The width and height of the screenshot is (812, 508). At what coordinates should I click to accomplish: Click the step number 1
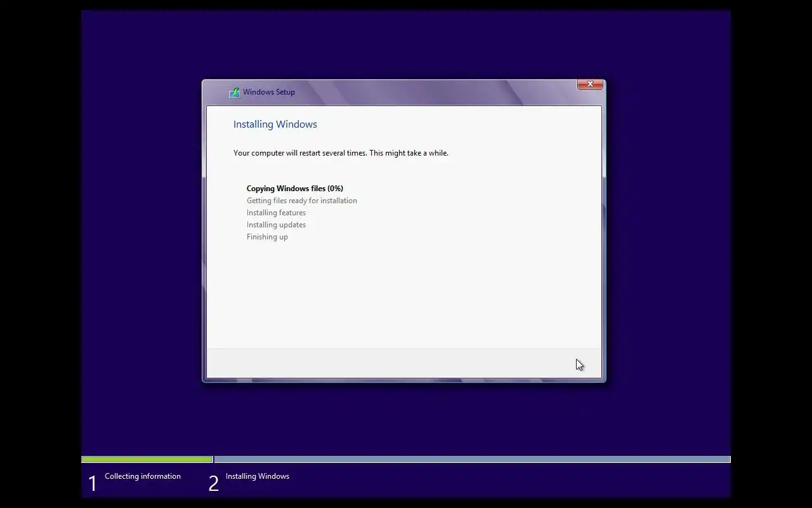pyautogui.click(x=93, y=484)
